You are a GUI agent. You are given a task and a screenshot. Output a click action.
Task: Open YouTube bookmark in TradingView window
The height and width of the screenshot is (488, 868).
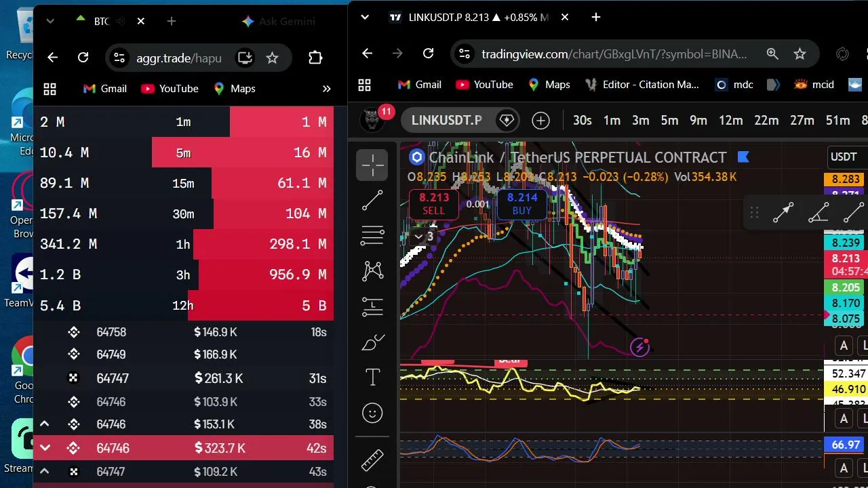click(x=484, y=85)
